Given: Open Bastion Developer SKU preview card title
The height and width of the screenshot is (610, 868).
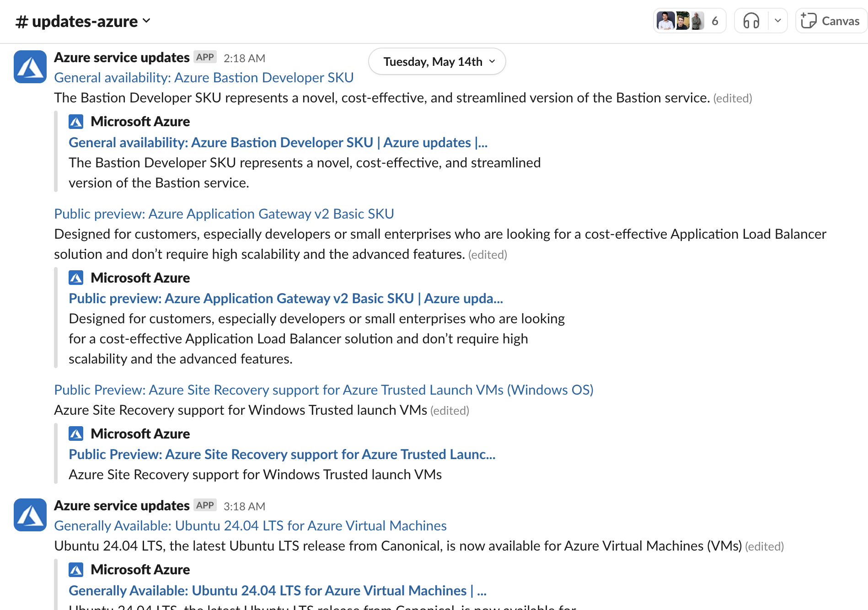Looking at the screenshot, I should pos(278,143).
